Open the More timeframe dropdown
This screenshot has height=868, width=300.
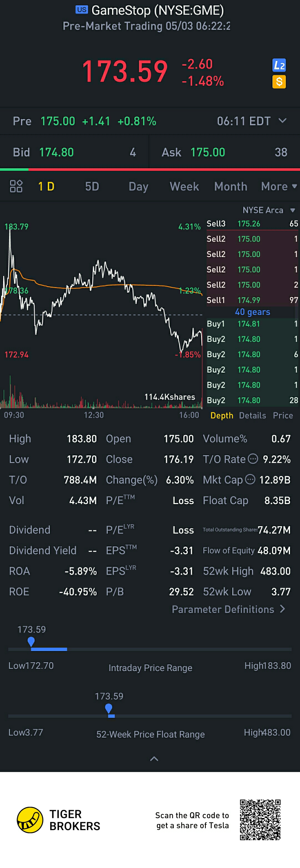click(279, 186)
